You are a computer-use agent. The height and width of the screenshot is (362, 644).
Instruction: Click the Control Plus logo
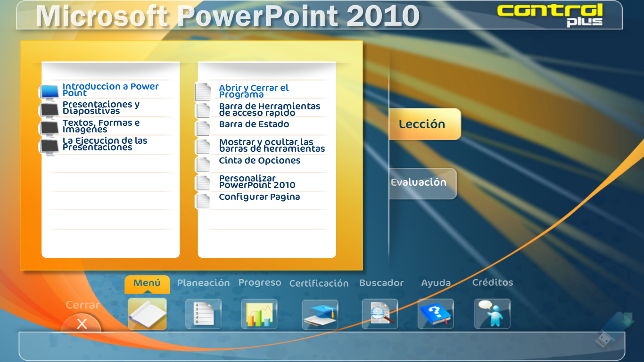point(550,14)
